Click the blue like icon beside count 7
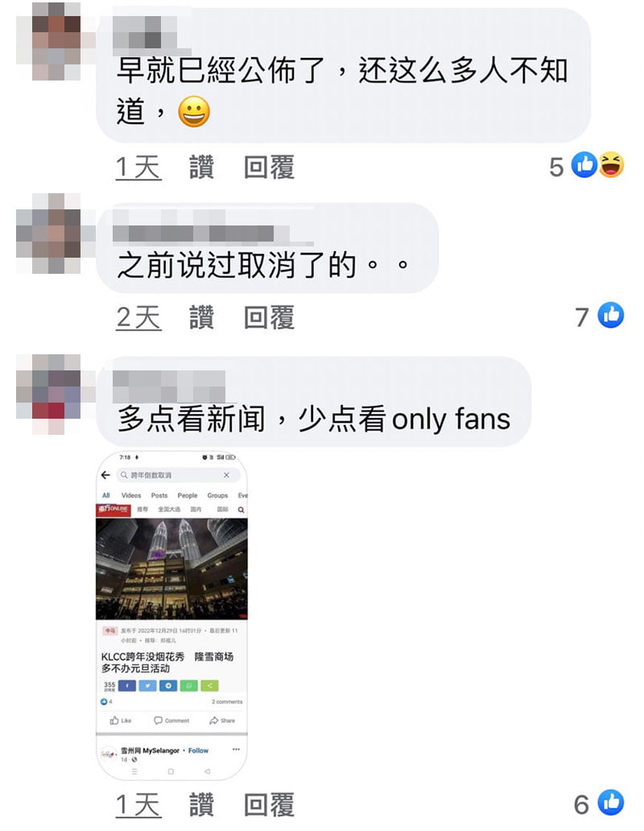The width and height of the screenshot is (644, 831). pos(611,316)
